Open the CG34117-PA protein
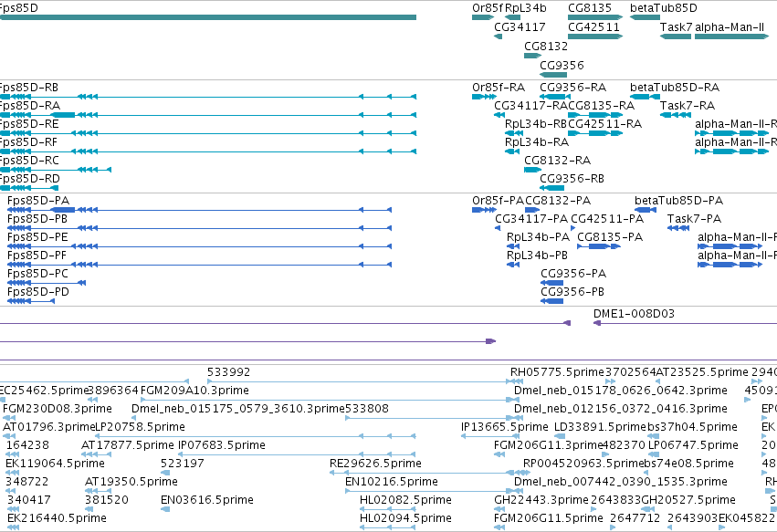Image resolution: width=777 pixels, height=532 pixels. point(498,228)
